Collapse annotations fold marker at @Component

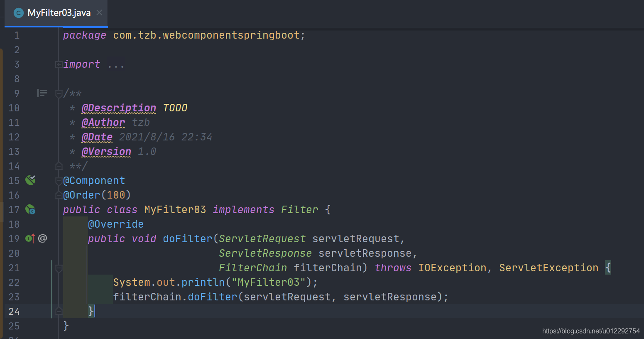tap(59, 181)
